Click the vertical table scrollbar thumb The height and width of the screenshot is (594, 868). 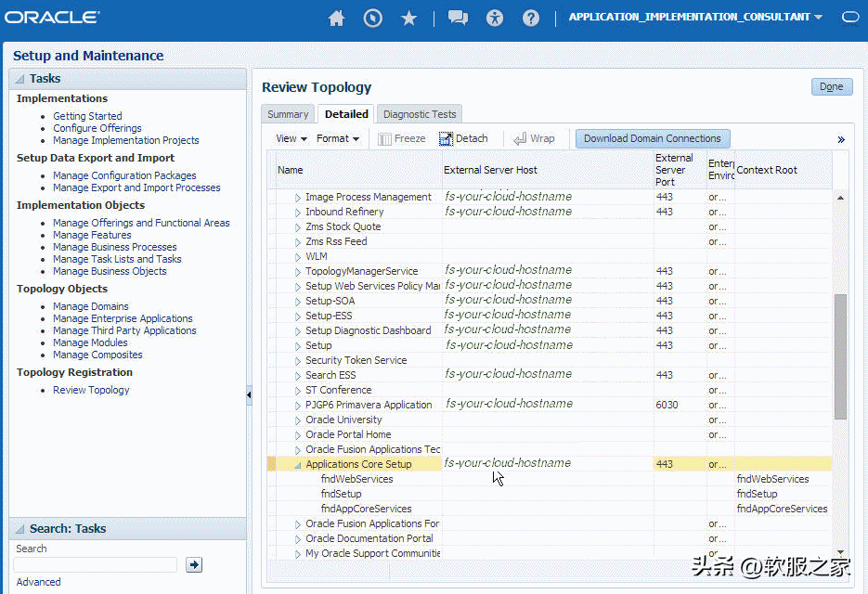tap(840, 357)
